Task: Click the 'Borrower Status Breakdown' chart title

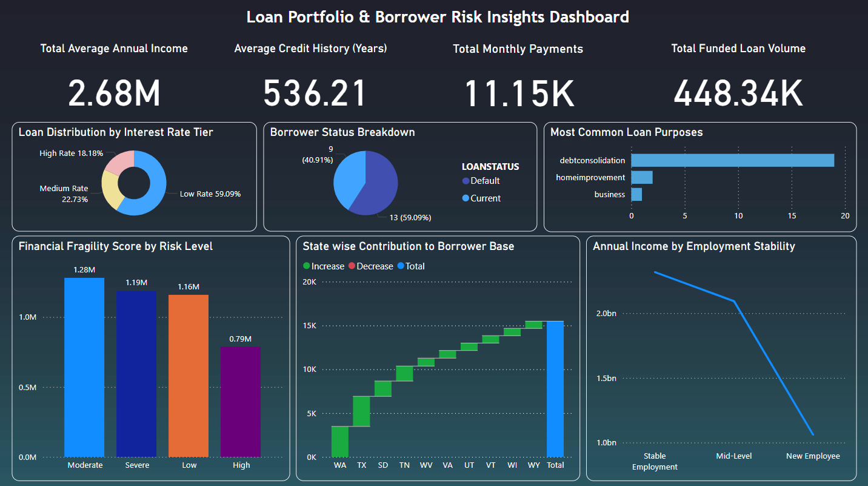Action: pos(342,132)
